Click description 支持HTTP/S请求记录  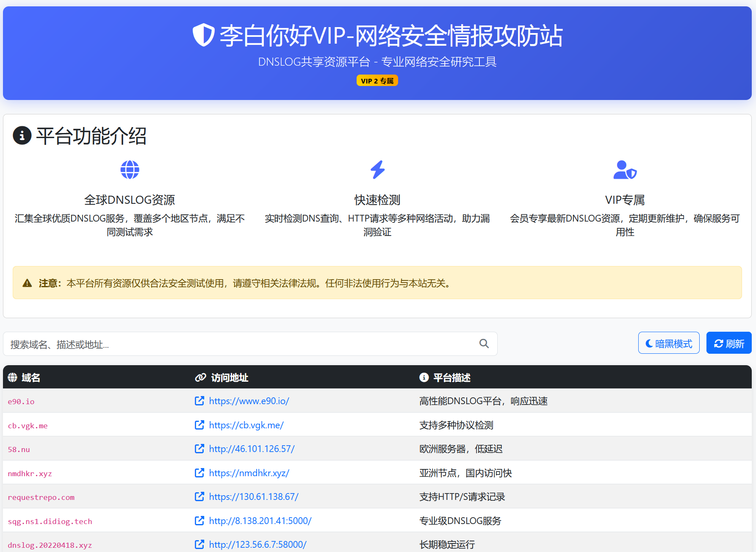[x=462, y=497]
